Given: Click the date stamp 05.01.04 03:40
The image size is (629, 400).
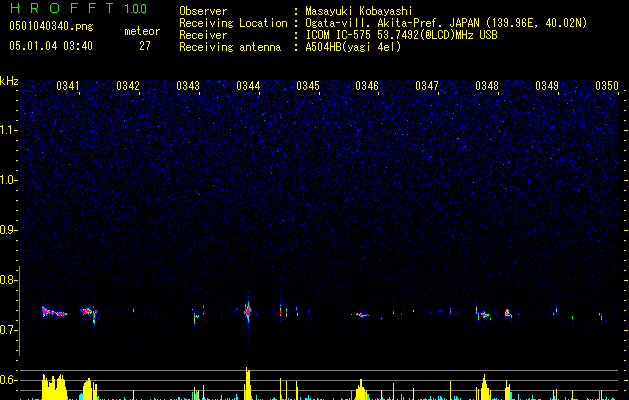Looking at the screenshot, I should tap(51, 46).
